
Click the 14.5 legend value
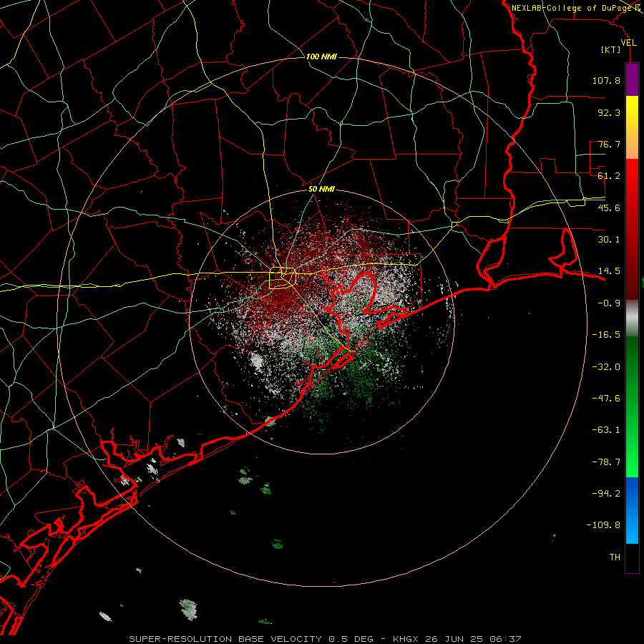[609, 271]
